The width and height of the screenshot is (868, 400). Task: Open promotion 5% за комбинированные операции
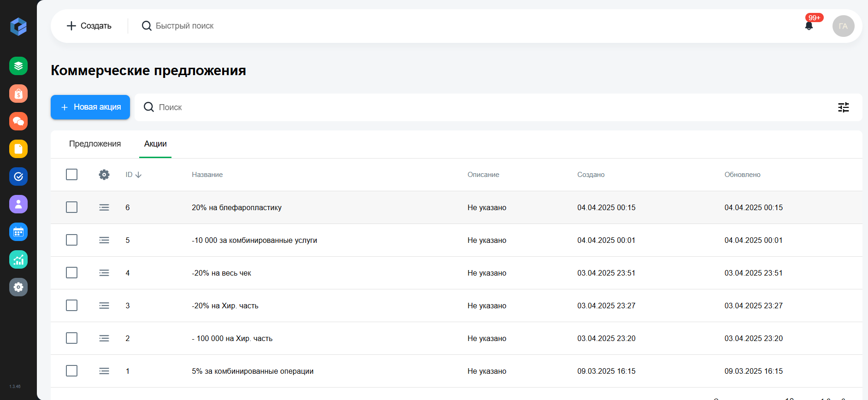point(253,371)
